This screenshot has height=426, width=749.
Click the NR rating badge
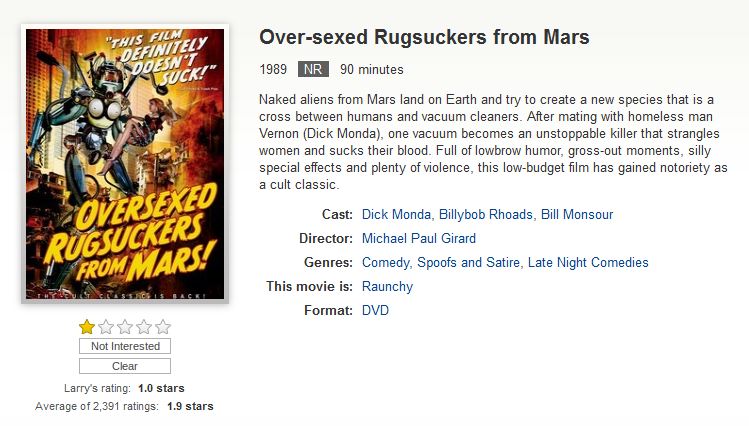coord(313,69)
